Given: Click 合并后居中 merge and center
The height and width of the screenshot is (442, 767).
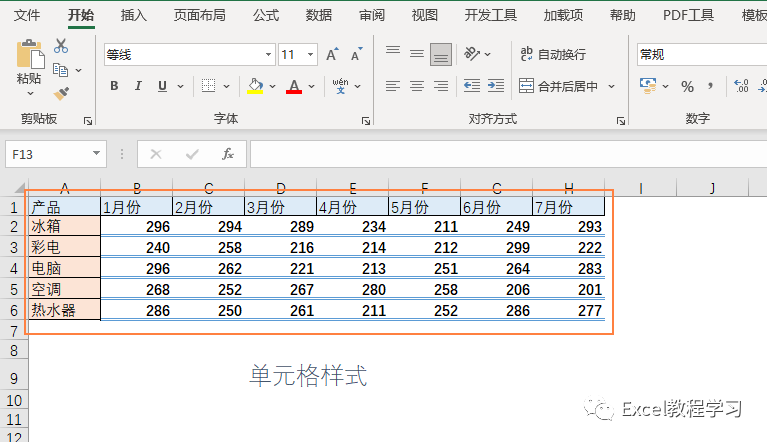Looking at the screenshot, I should pos(558,87).
